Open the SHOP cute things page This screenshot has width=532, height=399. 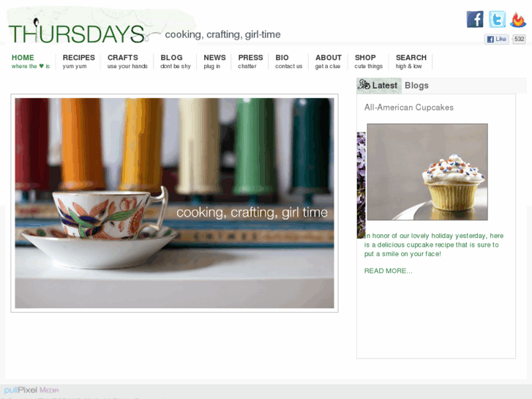tap(369, 61)
